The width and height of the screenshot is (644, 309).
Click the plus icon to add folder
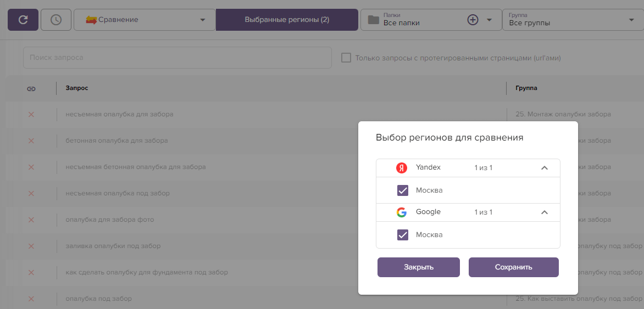(x=473, y=20)
